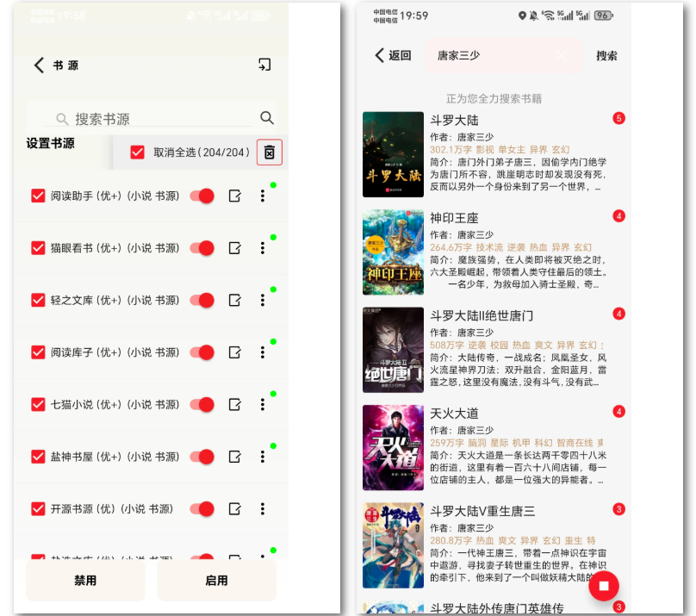Image resolution: width=696 pixels, height=616 pixels.
Task: Tap source count badge on 斗罗大陆V重生唐三
Action: (x=618, y=509)
